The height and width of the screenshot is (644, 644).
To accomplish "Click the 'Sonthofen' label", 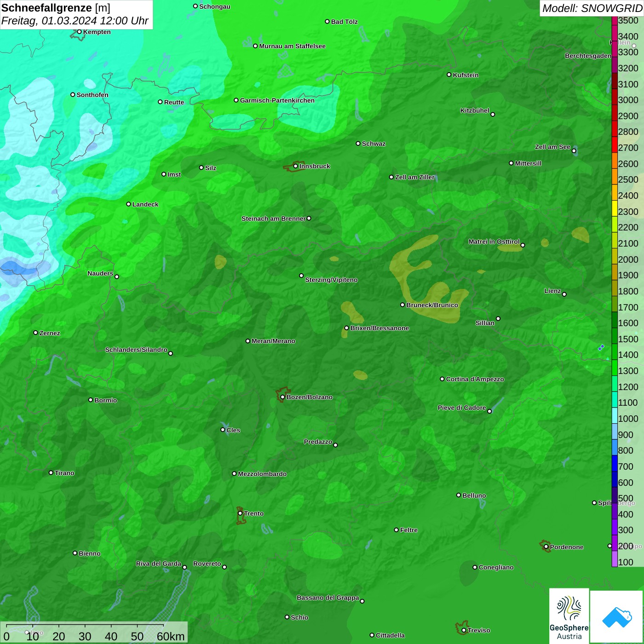I will [x=92, y=95].
